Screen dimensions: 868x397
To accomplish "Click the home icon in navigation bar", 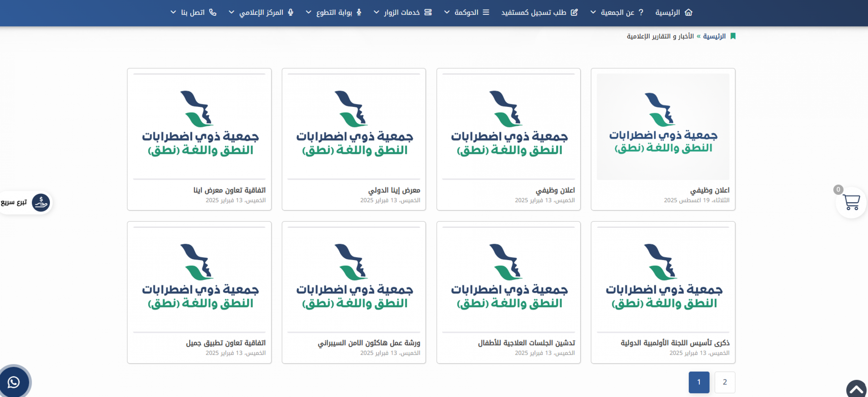I will [x=688, y=13].
